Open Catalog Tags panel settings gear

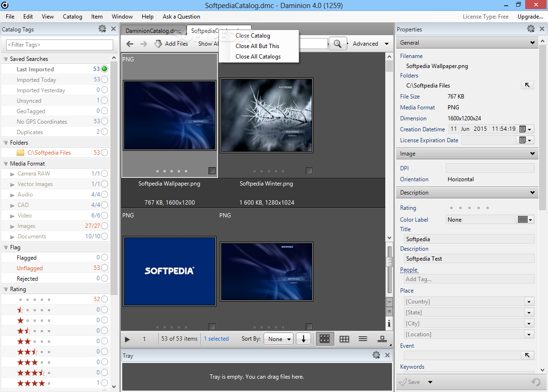point(102,29)
